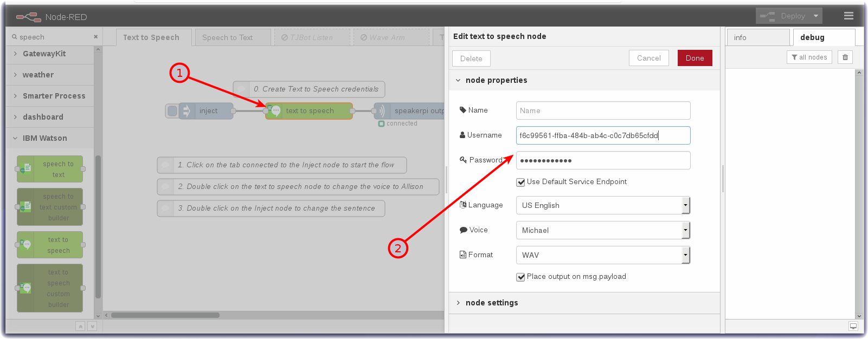Click the debug sidebar vertical scrollbar
Viewport: 868px width, 339px height.
pos(859,194)
